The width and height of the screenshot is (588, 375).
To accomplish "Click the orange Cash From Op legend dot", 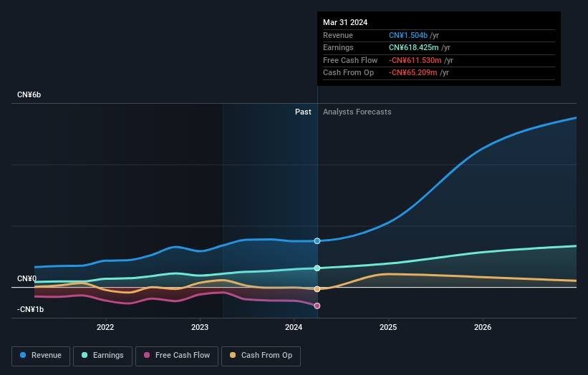I will coord(233,355).
